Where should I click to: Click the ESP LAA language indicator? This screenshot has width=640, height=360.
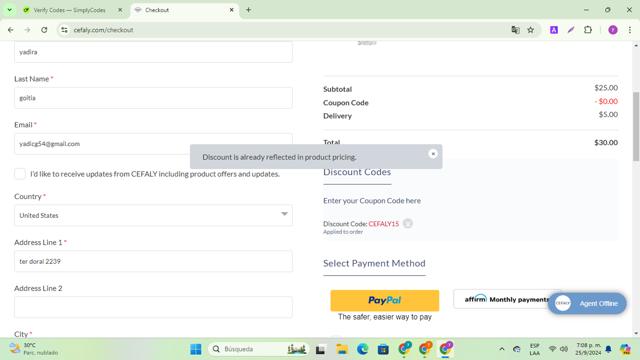tap(534, 349)
